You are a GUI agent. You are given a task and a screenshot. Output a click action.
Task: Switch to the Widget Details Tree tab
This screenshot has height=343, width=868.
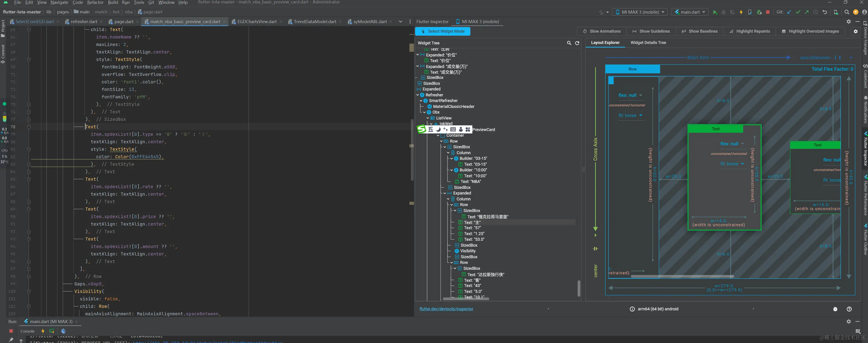click(x=648, y=42)
